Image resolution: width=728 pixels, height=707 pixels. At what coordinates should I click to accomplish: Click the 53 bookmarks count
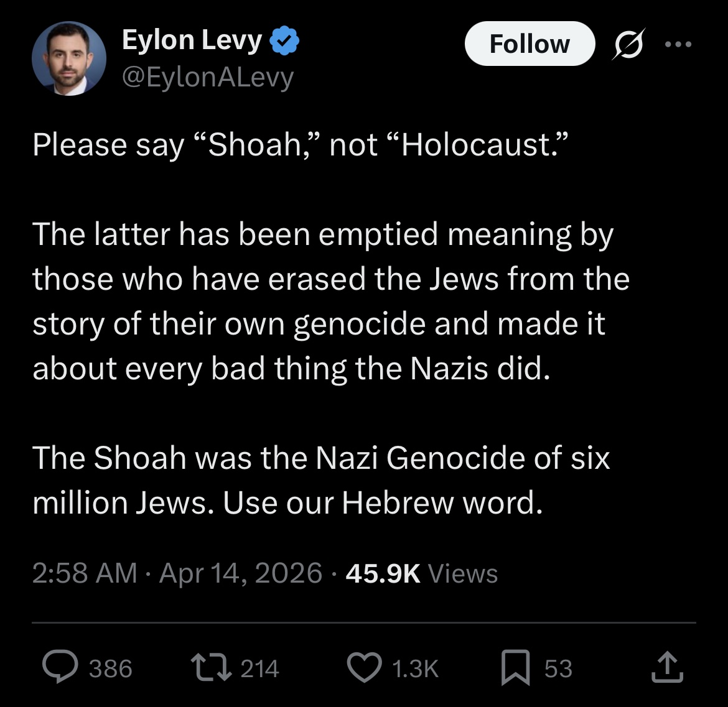[558, 668]
